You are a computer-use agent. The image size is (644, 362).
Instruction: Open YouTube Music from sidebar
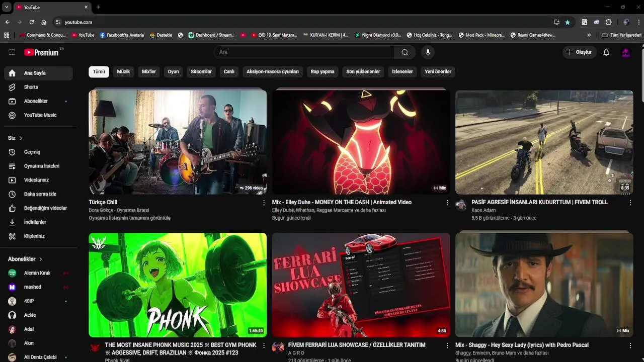pos(38,115)
